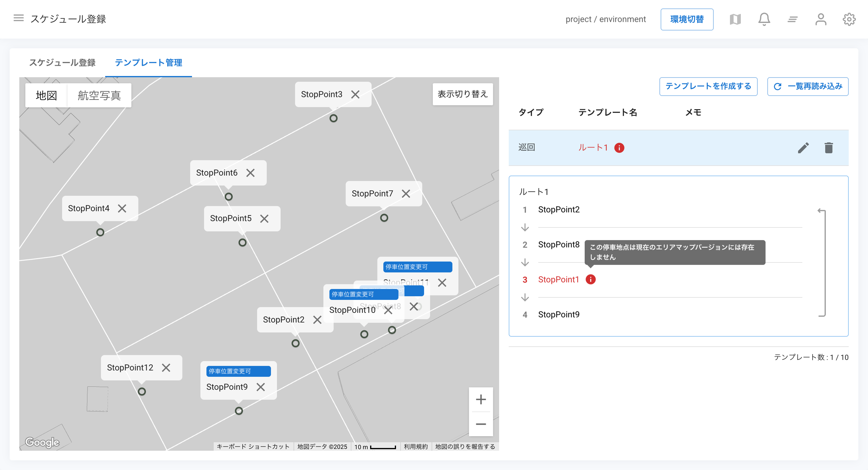868x470 pixels.
Task: Switch map to 地図 view
Action: 46,95
